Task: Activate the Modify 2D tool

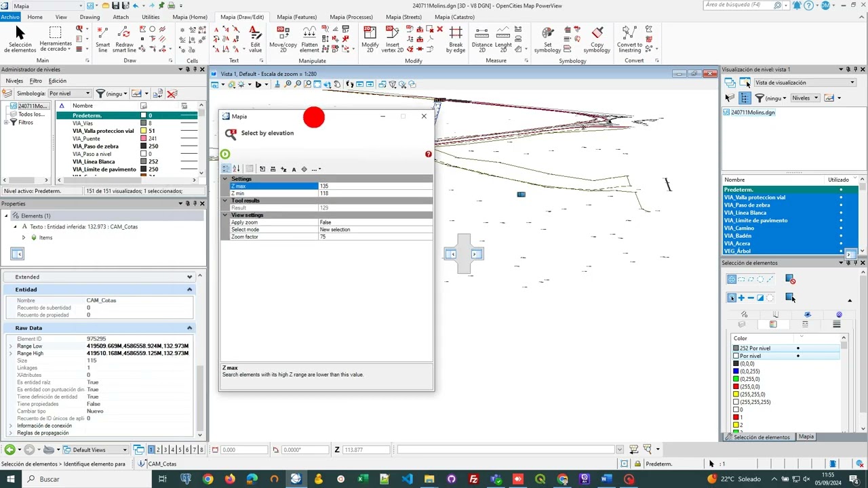Action: point(370,39)
